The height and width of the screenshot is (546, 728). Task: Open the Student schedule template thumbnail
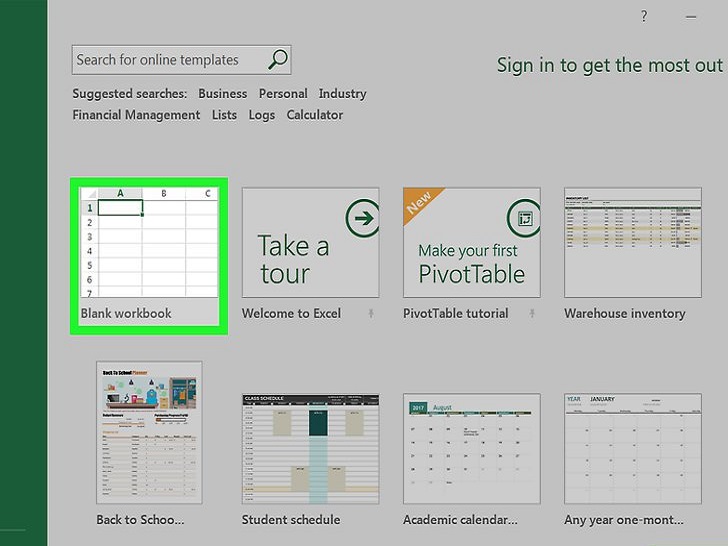(x=311, y=449)
